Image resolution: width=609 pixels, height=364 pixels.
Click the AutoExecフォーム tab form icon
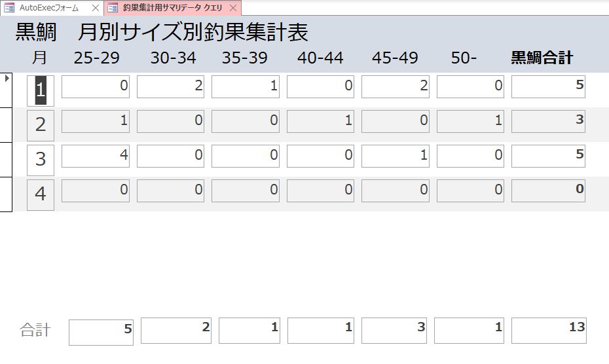(x=9, y=7)
